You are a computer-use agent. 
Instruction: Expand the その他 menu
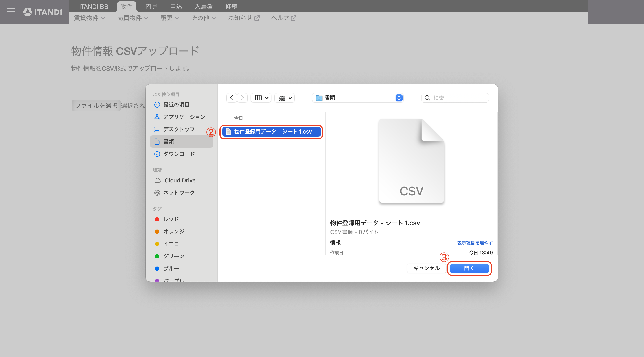[x=203, y=18]
